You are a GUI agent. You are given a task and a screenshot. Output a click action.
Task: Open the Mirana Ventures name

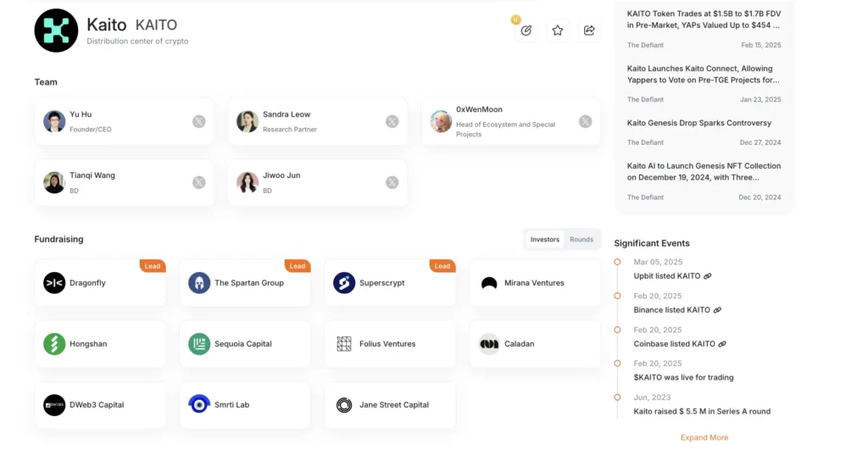[534, 283]
